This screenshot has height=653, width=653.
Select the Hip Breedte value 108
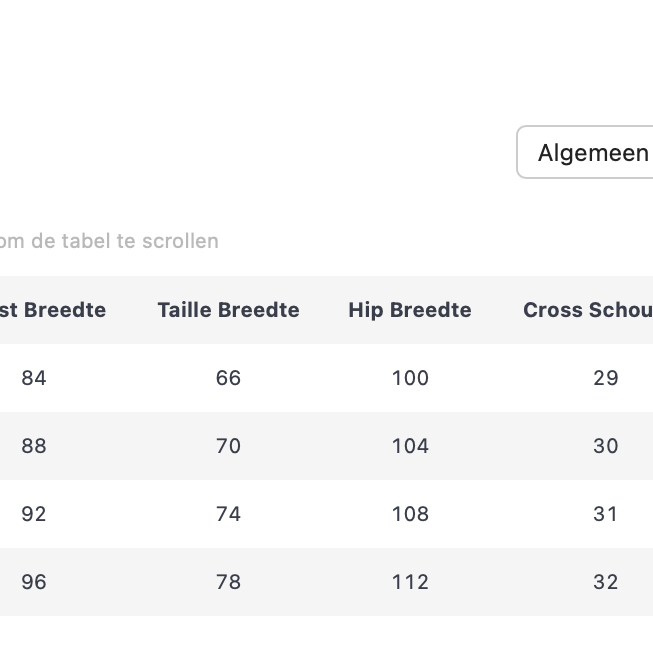(x=410, y=514)
